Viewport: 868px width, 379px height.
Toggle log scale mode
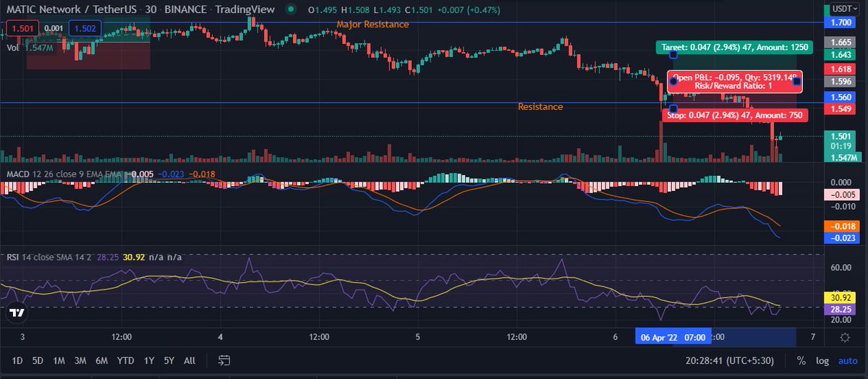point(822,360)
